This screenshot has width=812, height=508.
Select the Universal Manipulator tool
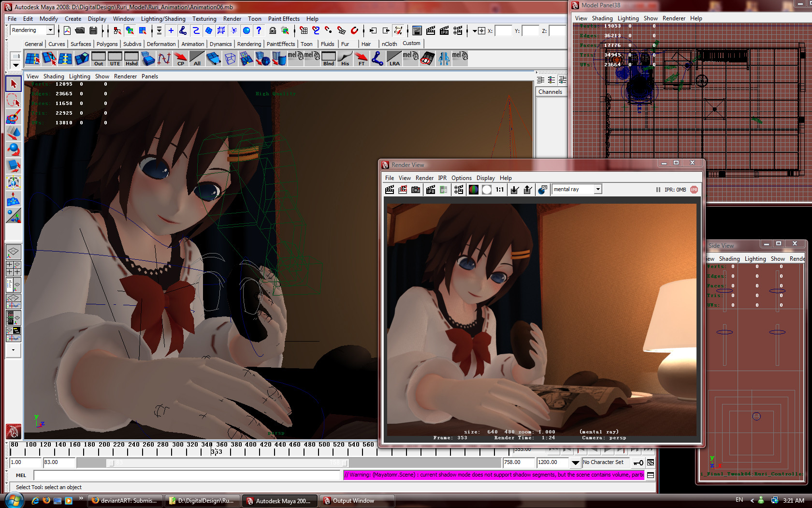coord(14,182)
